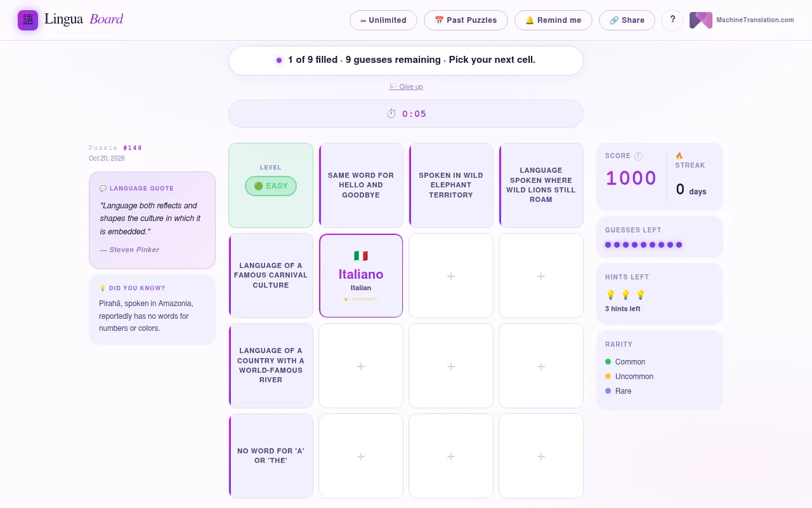Click the 'Same word for hello and goodbye' header
This screenshot has width=812, height=508.
[x=361, y=185]
